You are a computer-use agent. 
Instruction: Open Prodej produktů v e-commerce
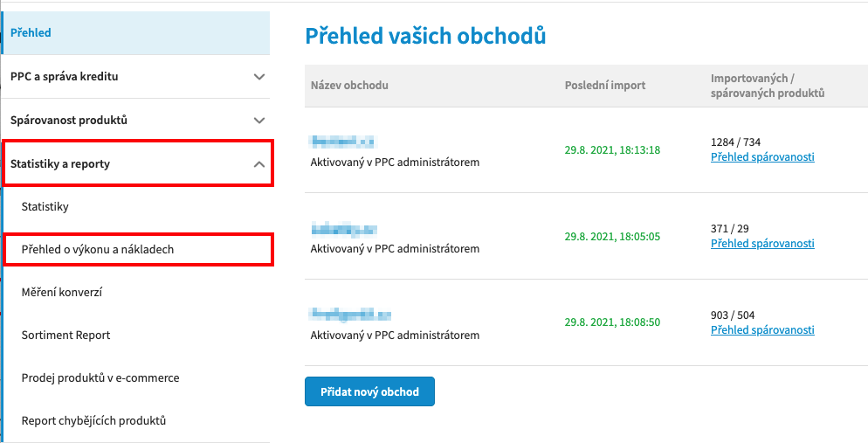click(100, 377)
